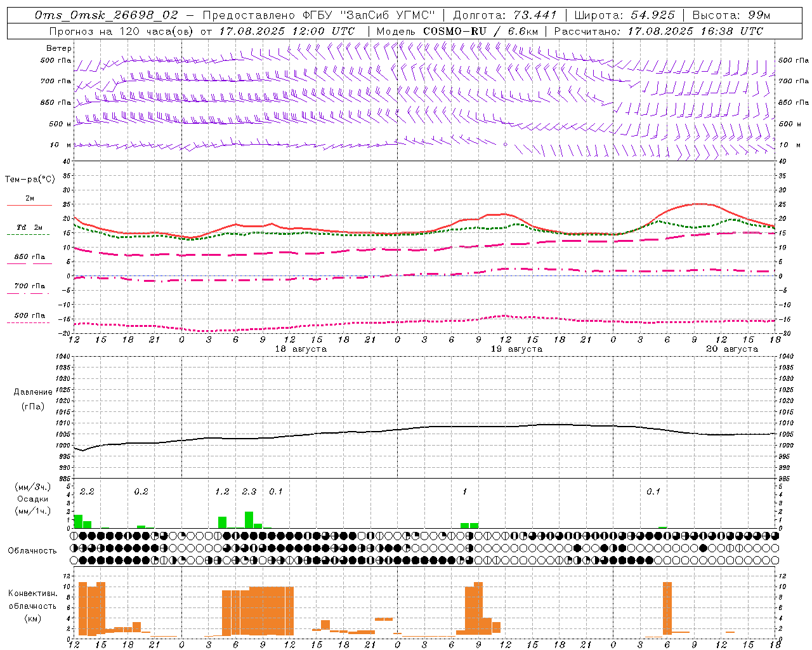The image size is (812, 650).
Task: Click the Прогноз на 120 часа(ов) text
Action: pyautogui.click(x=121, y=31)
